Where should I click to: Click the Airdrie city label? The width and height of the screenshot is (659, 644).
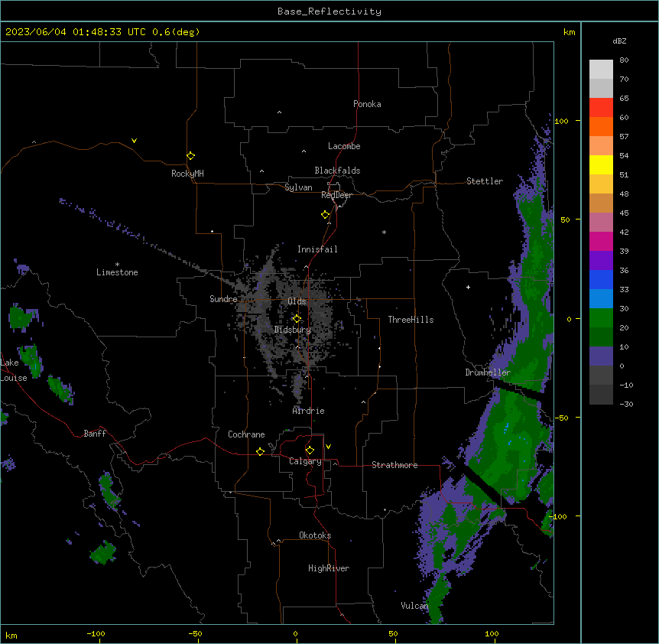[308, 411]
